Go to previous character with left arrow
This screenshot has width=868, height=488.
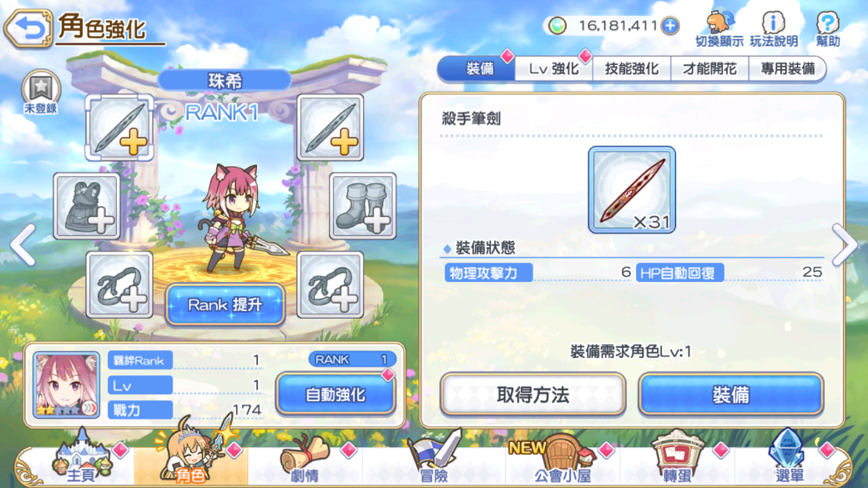[x=23, y=244]
